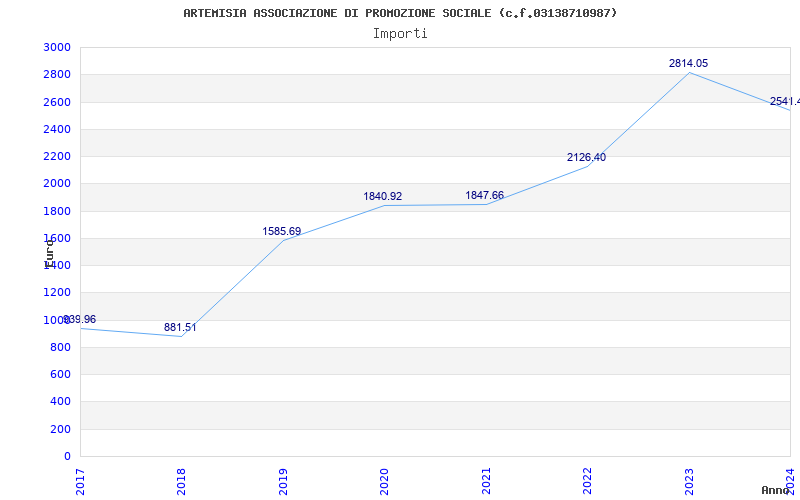Click the 200 y-axis tick label

pyautogui.click(x=60, y=429)
